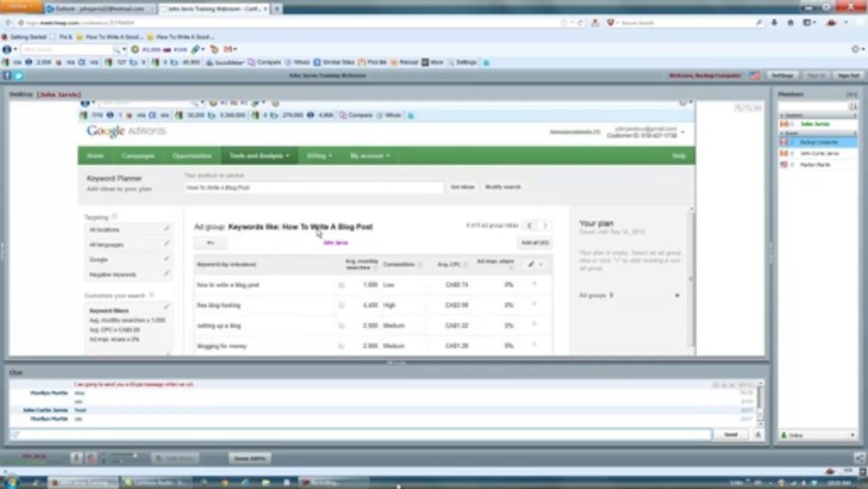This screenshot has width=868, height=489.
Task: Edit the Keyword filters pencil
Action: click(166, 307)
